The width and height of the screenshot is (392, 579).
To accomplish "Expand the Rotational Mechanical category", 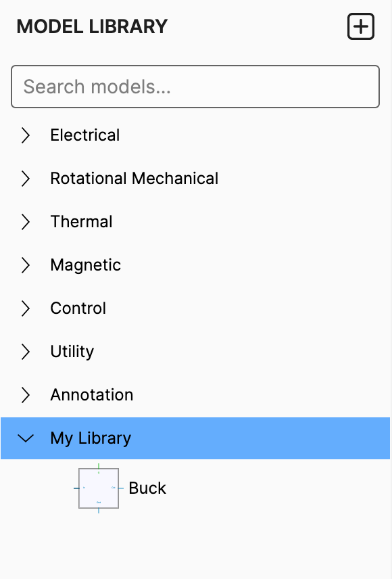I will 26,179.
